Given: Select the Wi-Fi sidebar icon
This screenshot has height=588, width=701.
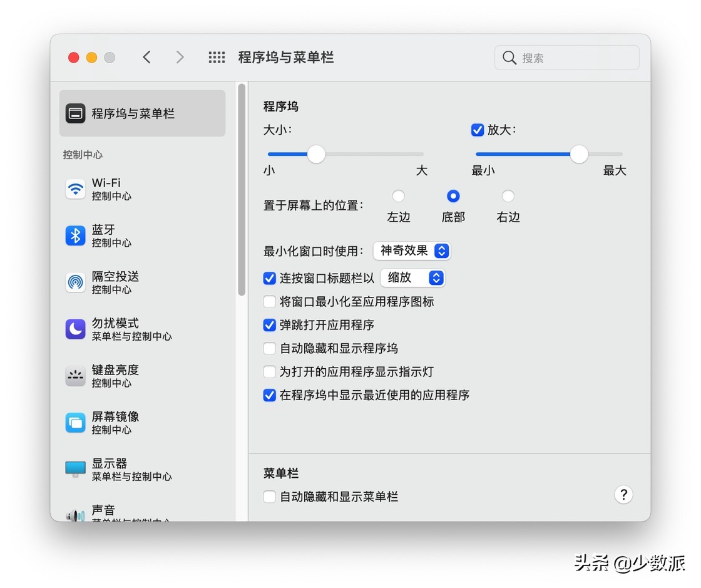Looking at the screenshot, I should tap(75, 188).
